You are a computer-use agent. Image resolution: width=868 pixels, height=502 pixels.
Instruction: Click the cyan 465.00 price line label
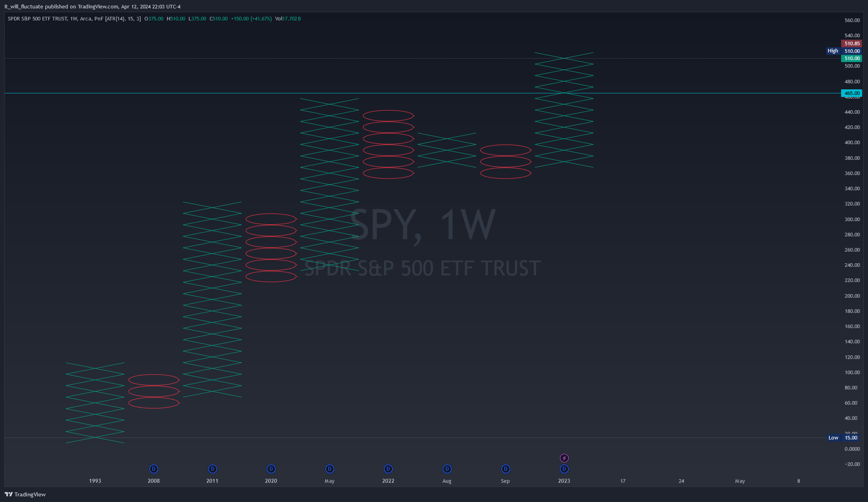pos(852,93)
